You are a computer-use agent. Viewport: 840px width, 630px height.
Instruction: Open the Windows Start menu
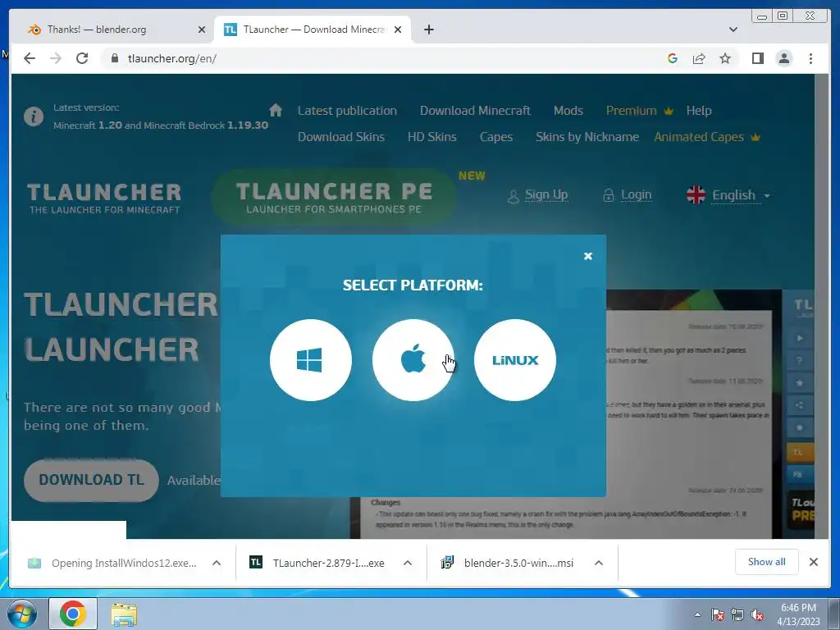[x=21, y=614]
